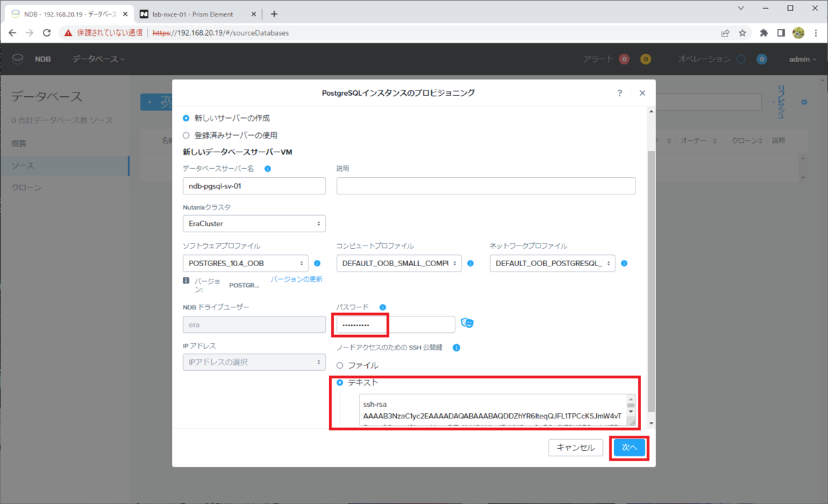The width and height of the screenshot is (828, 504).
Task: Show info for パスワード field
Action: pos(383,308)
